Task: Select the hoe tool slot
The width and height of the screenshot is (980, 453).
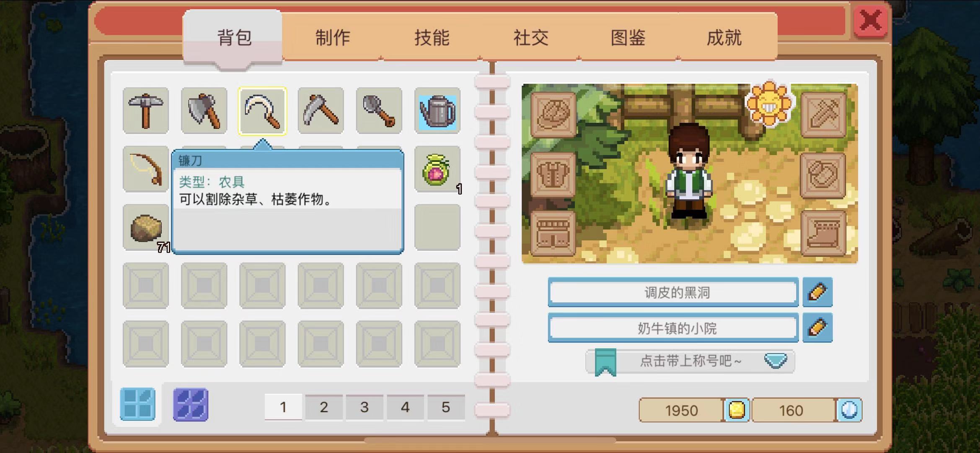Action: point(321,111)
